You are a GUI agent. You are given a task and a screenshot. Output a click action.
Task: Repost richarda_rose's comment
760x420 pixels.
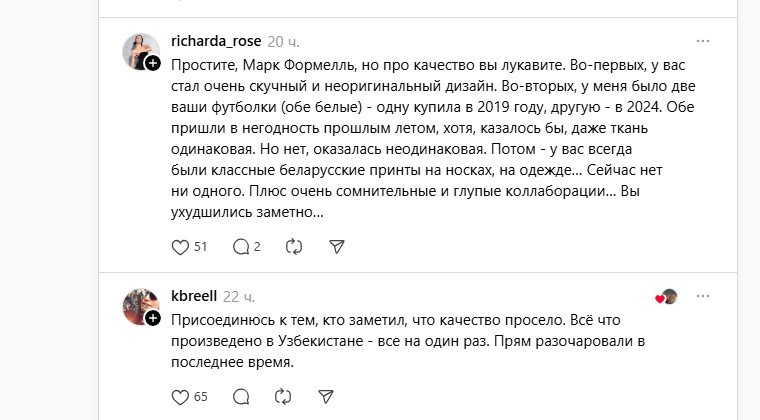(x=294, y=246)
